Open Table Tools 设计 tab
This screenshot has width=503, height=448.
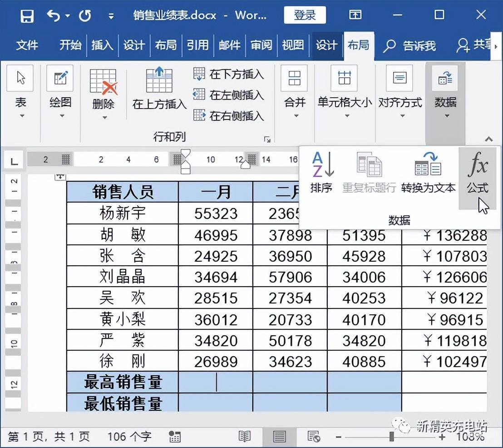(x=326, y=45)
